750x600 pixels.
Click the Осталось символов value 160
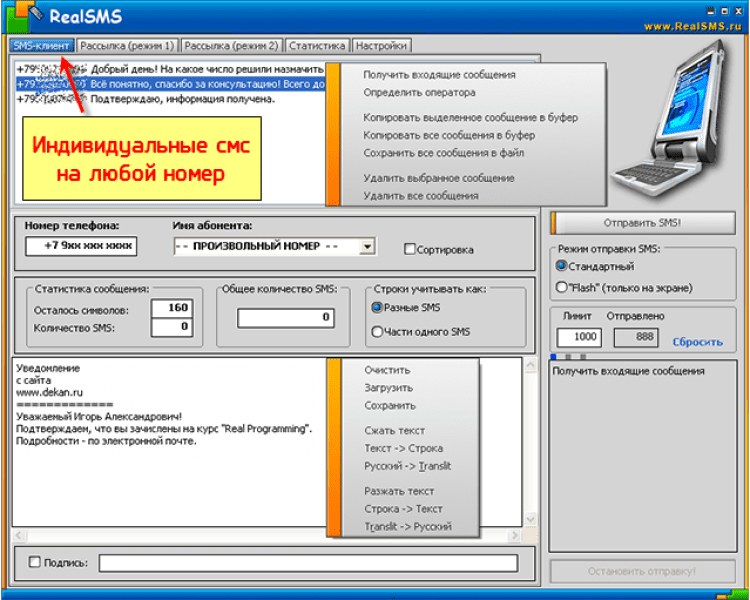172,308
